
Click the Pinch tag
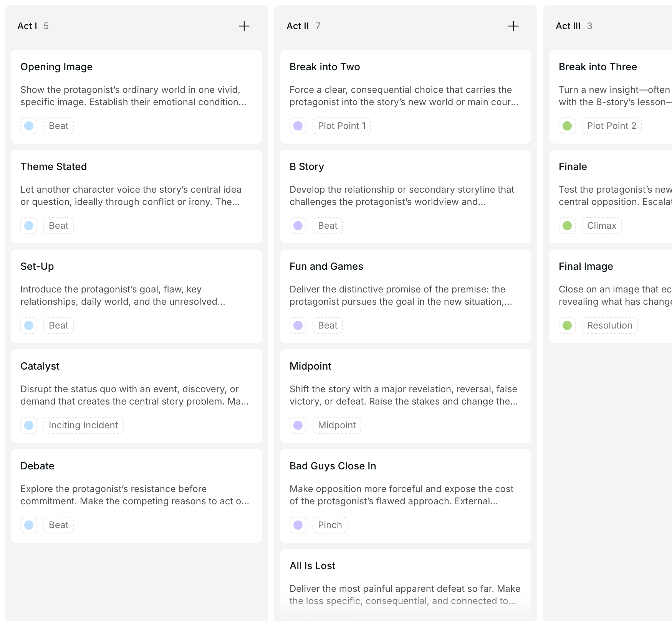point(330,525)
